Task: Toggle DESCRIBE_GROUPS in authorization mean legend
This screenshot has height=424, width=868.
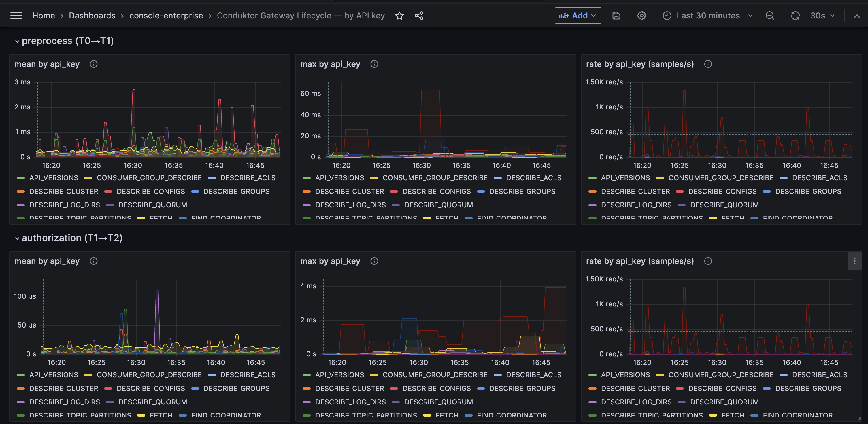Action: tap(236, 388)
